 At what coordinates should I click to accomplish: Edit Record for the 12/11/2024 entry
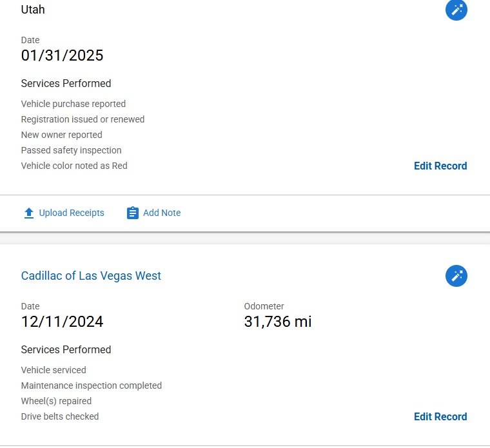coord(440,416)
